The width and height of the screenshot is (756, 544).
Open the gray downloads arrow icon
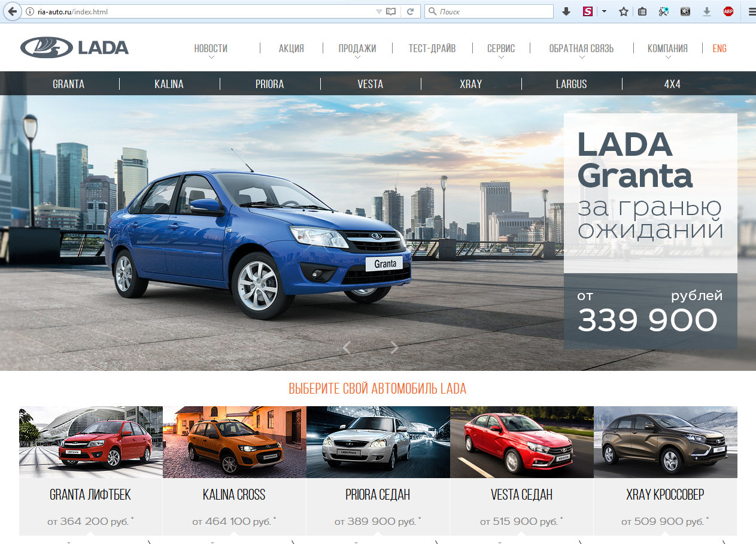pos(707,11)
